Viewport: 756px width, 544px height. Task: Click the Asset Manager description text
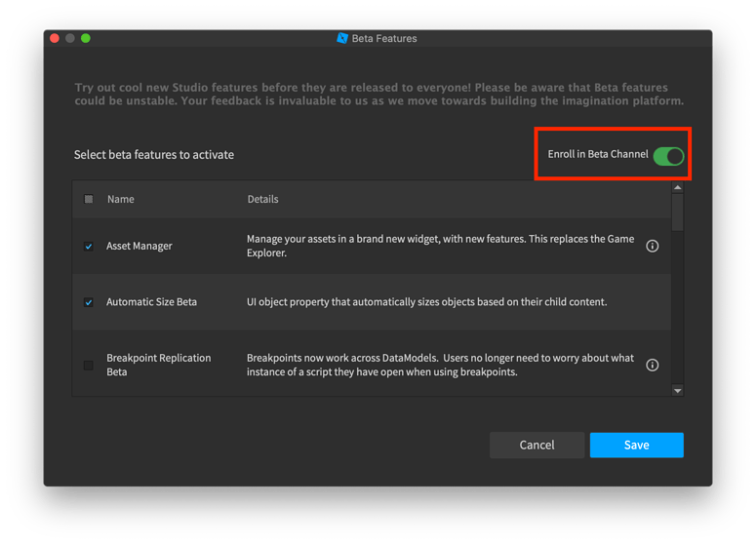pos(440,246)
